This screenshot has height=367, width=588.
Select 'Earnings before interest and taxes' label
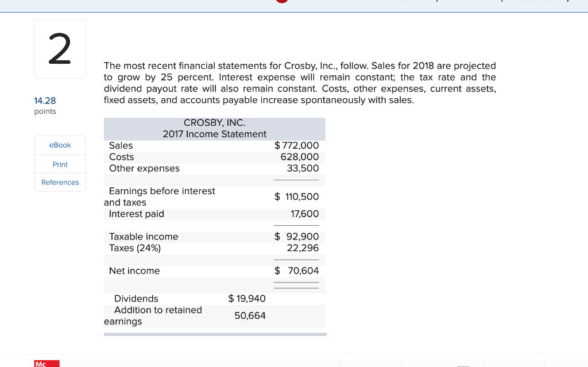click(x=160, y=196)
